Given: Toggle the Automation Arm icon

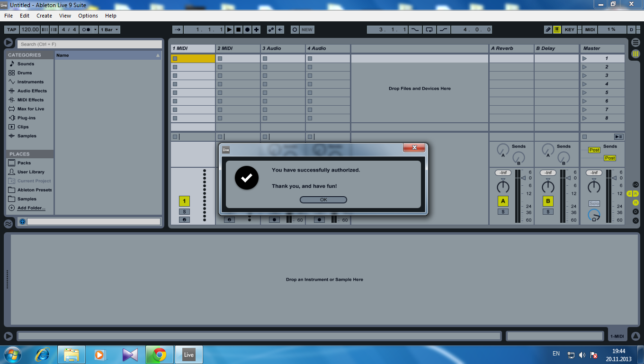Looking at the screenshot, I should 271,29.
